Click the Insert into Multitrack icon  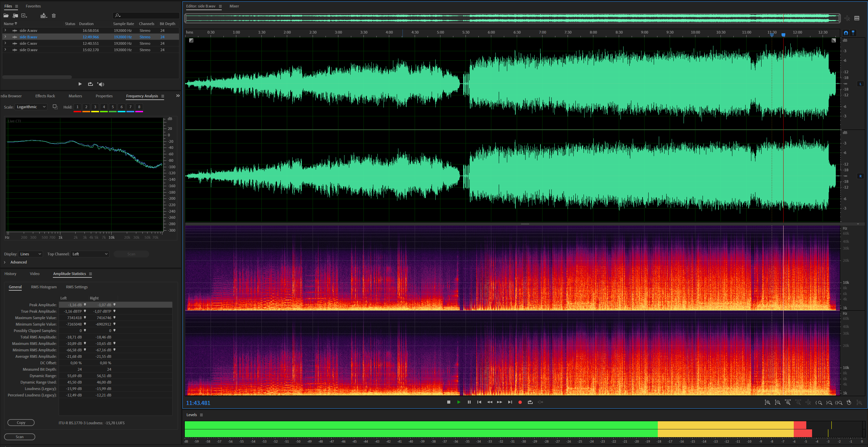(44, 16)
